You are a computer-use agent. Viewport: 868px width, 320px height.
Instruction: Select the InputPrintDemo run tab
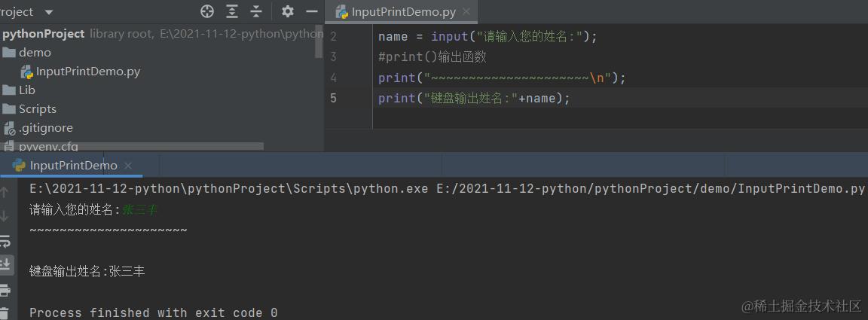(73, 166)
